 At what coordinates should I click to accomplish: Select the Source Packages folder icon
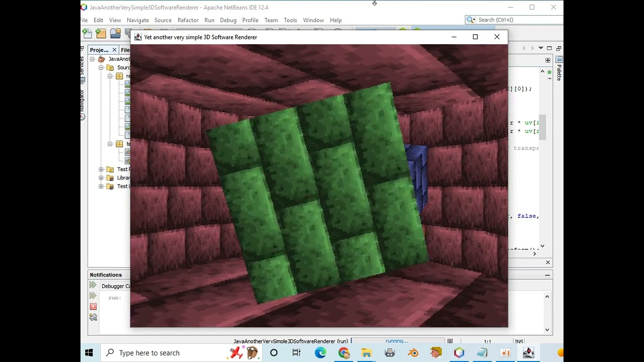110,68
